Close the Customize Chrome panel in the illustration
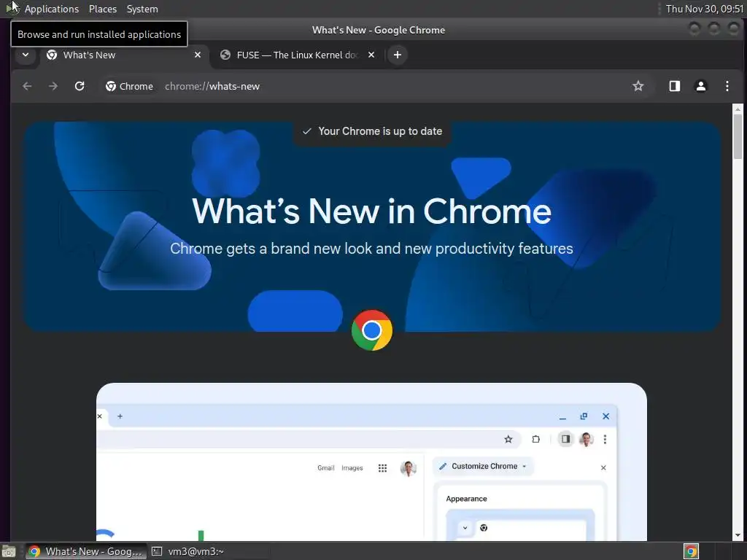Viewport: 747px width, 560px height. coord(603,467)
